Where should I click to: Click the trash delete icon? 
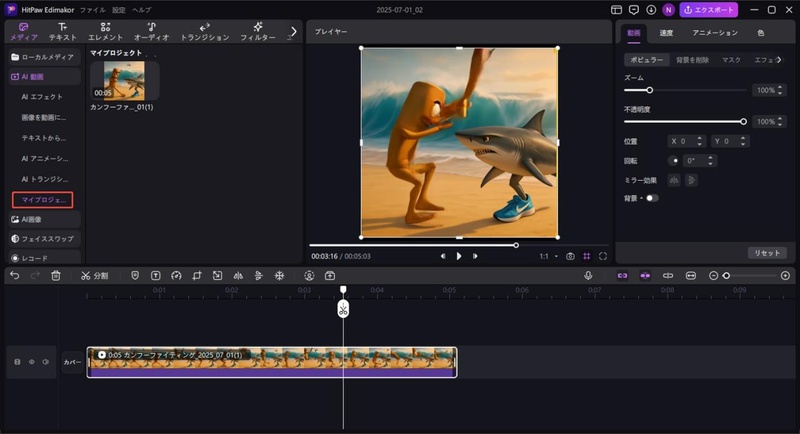pyautogui.click(x=56, y=275)
